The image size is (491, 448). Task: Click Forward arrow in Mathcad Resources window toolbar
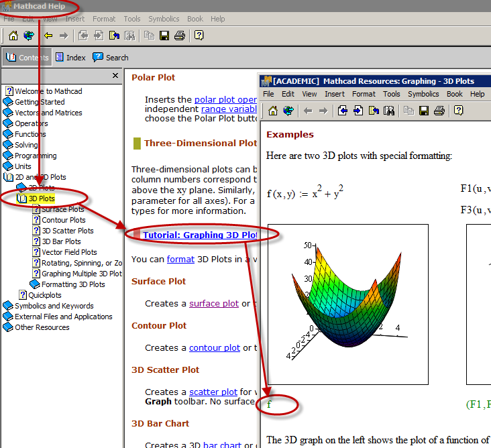coord(323,111)
